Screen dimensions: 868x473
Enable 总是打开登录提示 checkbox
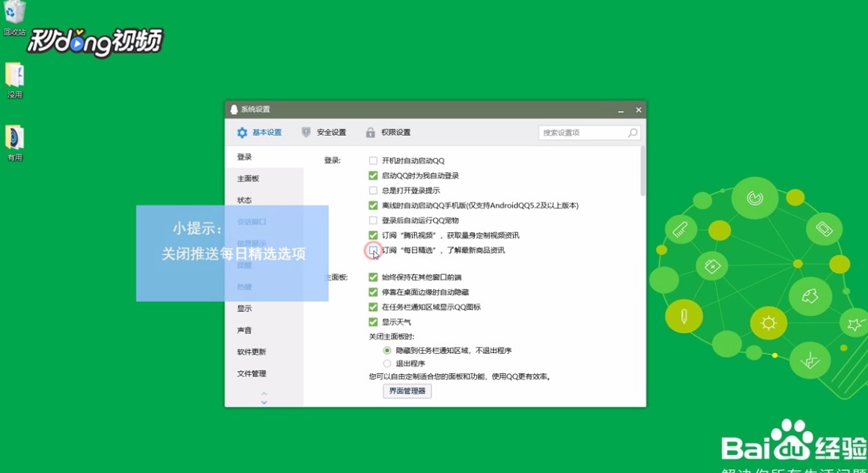click(373, 190)
